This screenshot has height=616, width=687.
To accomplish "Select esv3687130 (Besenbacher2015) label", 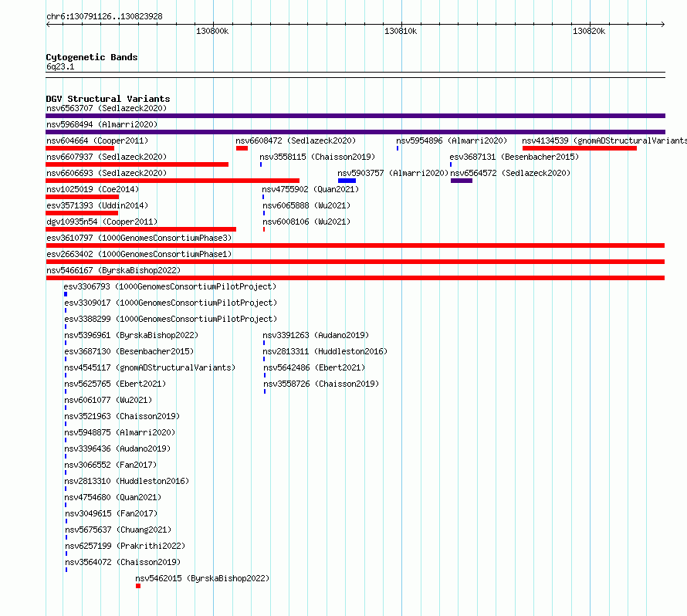I will pos(129,351).
